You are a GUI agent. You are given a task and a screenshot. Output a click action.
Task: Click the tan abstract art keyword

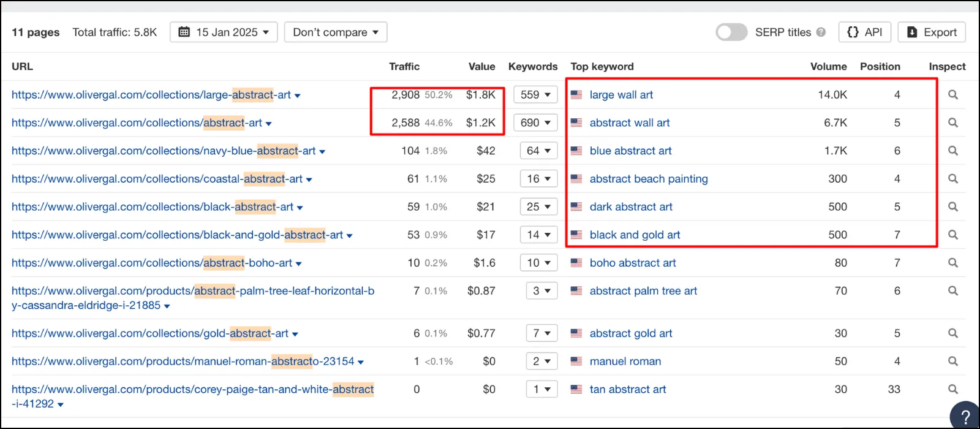point(628,389)
